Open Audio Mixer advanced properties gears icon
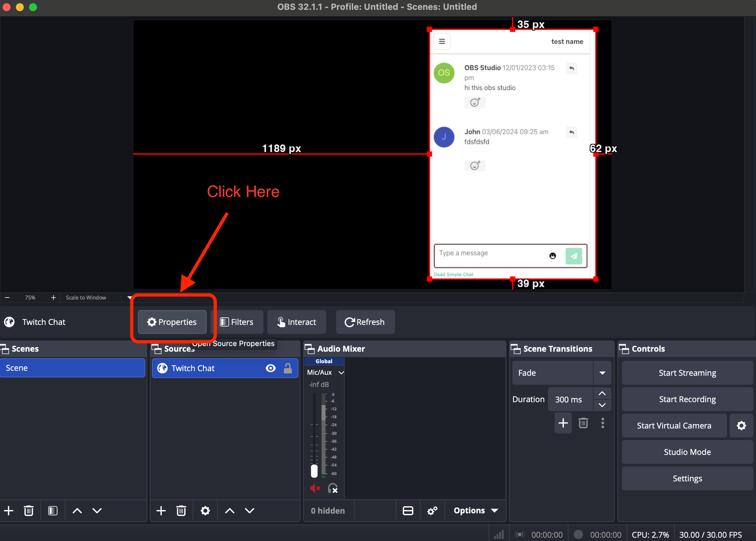756x541 pixels. [x=432, y=511]
